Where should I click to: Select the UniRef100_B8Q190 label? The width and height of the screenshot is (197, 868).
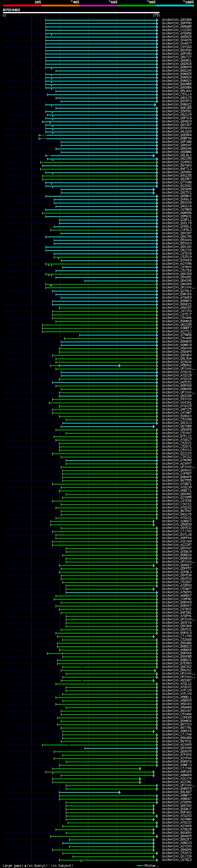pyautogui.click(x=177, y=71)
